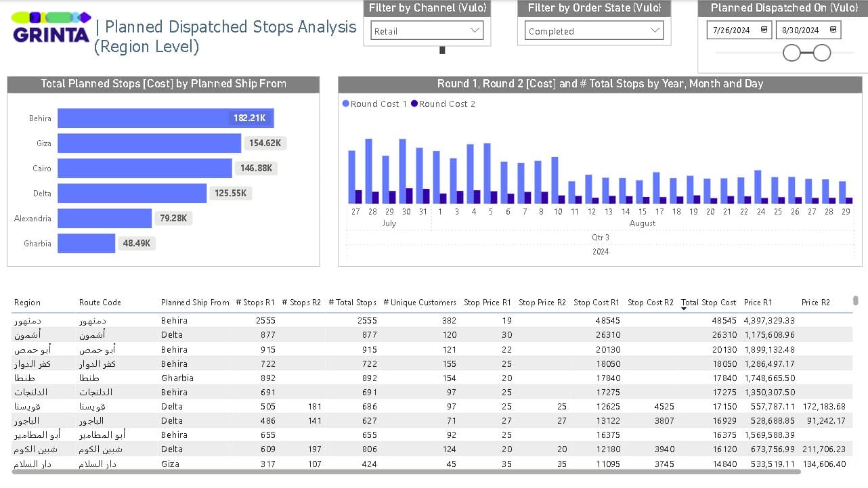Click the August axis label

coord(643,223)
